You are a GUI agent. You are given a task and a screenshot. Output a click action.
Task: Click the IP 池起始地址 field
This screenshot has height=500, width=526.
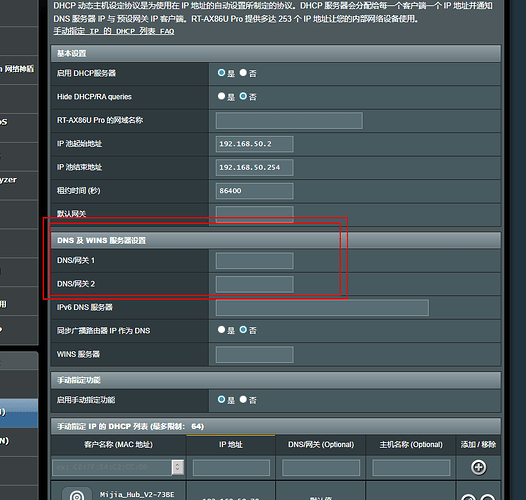(255, 144)
